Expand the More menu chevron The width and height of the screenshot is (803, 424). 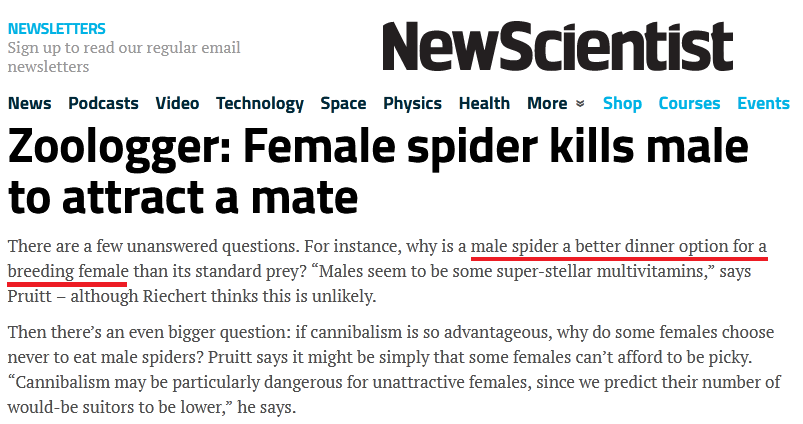tap(579, 104)
